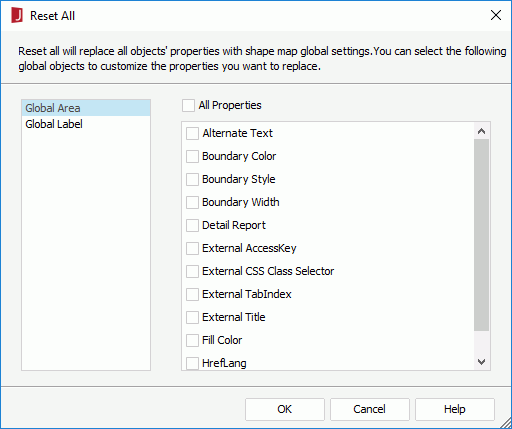
Task: Select Global Label in the list
Action: [x=86, y=124]
